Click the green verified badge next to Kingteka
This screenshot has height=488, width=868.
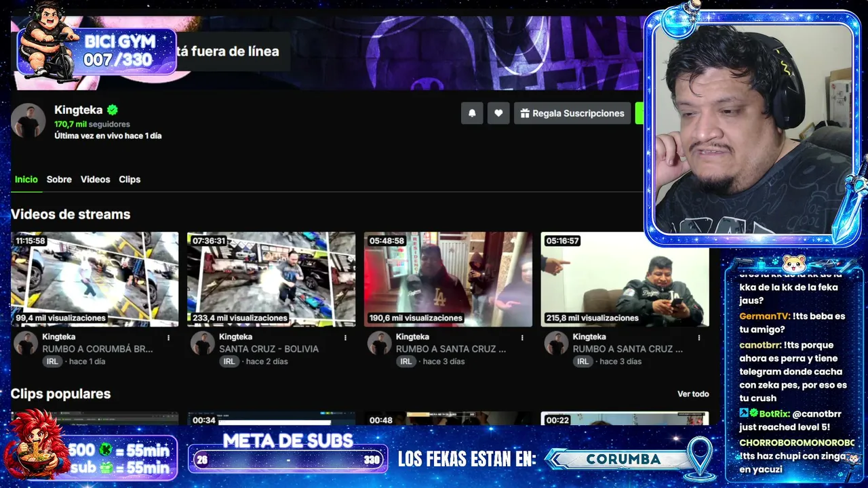coord(112,110)
